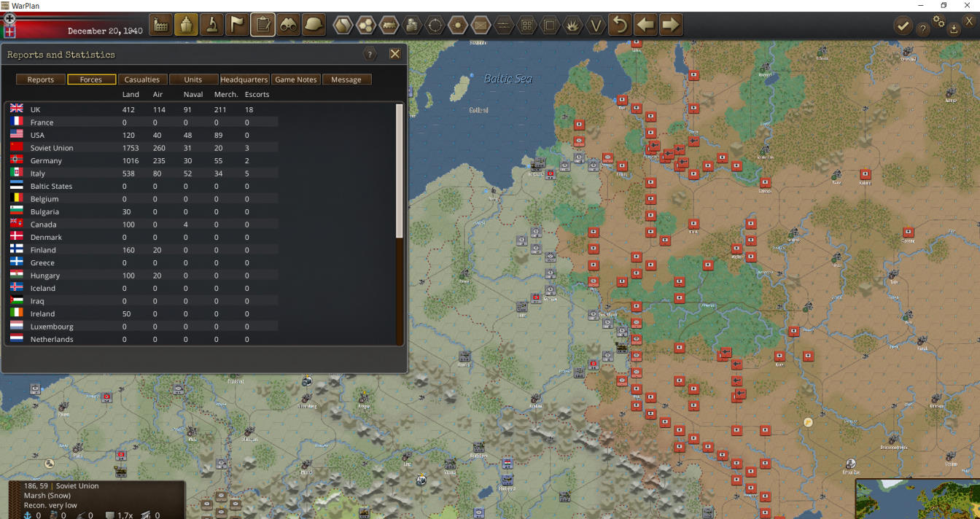The height and width of the screenshot is (519, 980).
Task: Open the Headquarters tab
Action: [x=244, y=79]
